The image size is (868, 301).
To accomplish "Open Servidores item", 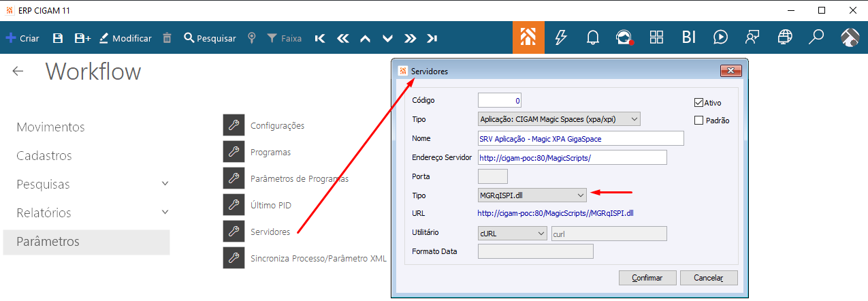I will click(x=257, y=232).
